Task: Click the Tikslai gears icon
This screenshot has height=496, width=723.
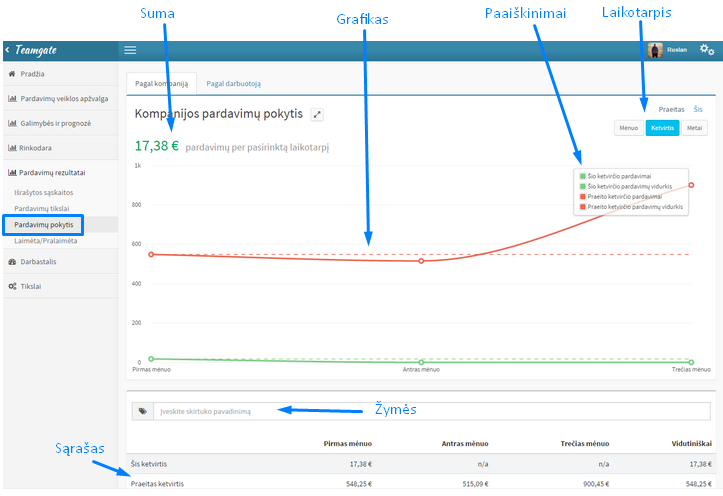Action: [12, 286]
